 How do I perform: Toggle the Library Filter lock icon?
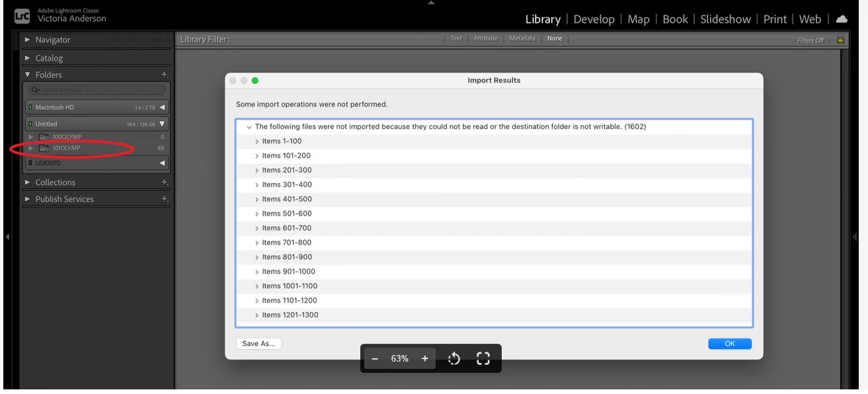(840, 39)
